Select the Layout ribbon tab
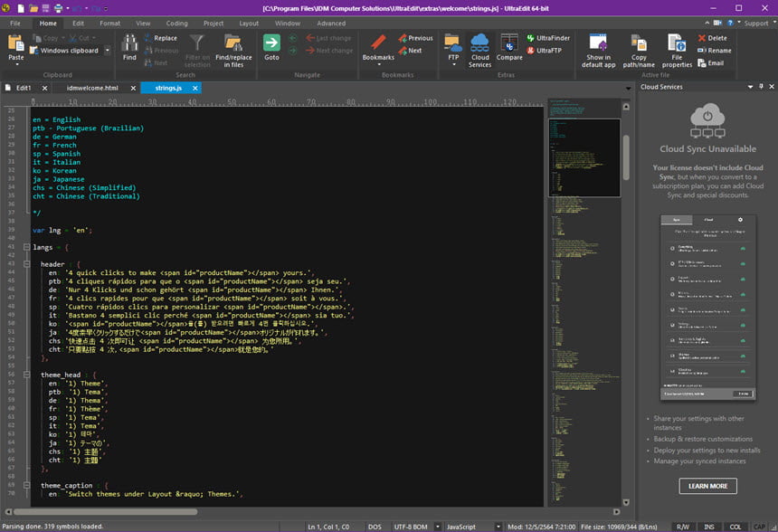The height and width of the screenshot is (532, 778). click(x=249, y=24)
